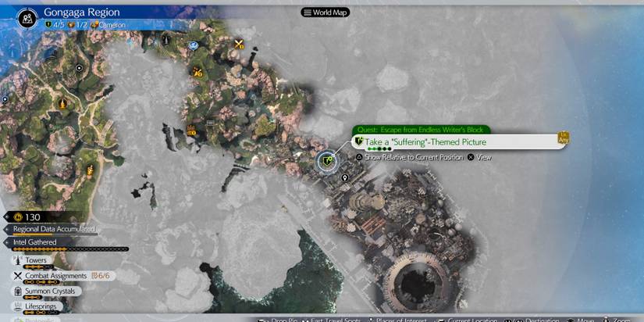Open the Take a Suffering-Themed Picture quest
The width and height of the screenshot is (644, 322).
coord(425,142)
